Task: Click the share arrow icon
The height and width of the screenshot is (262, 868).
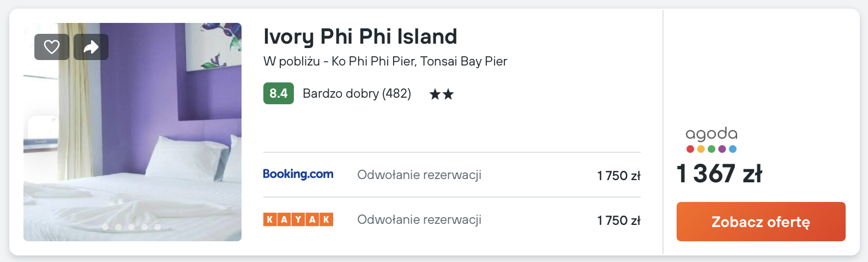Action: (x=91, y=47)
